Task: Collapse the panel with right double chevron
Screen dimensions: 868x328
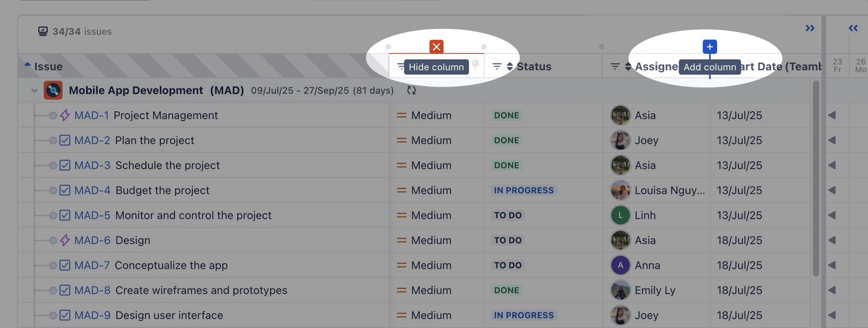Action: coord(810,28)
